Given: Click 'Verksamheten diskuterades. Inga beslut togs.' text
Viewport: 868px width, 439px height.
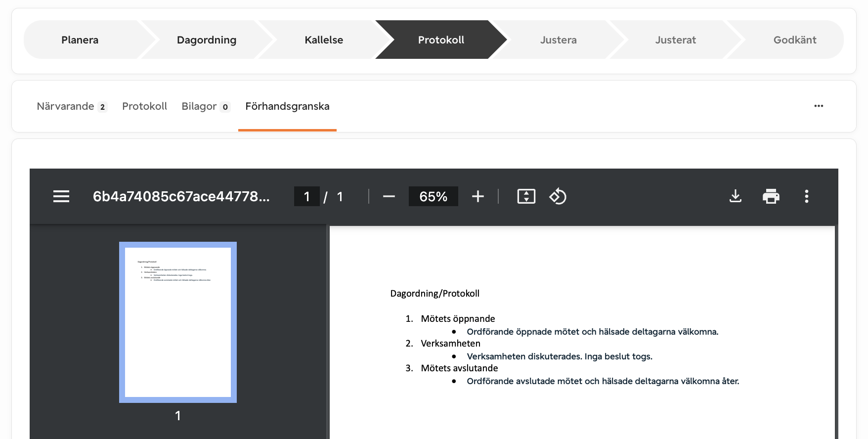Looking at the screenshot, I should coord(560,356).
